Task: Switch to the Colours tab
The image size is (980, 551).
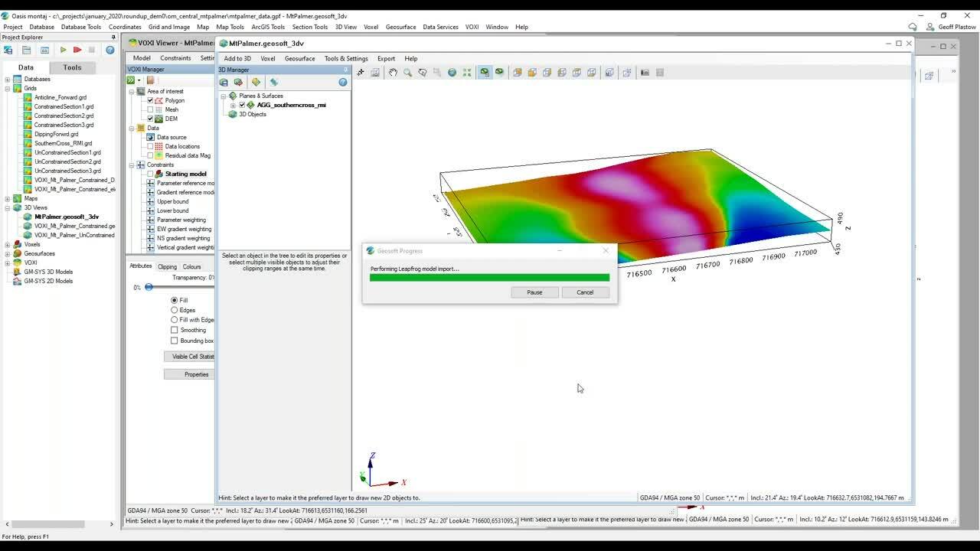Action: [x=191, y=267]
